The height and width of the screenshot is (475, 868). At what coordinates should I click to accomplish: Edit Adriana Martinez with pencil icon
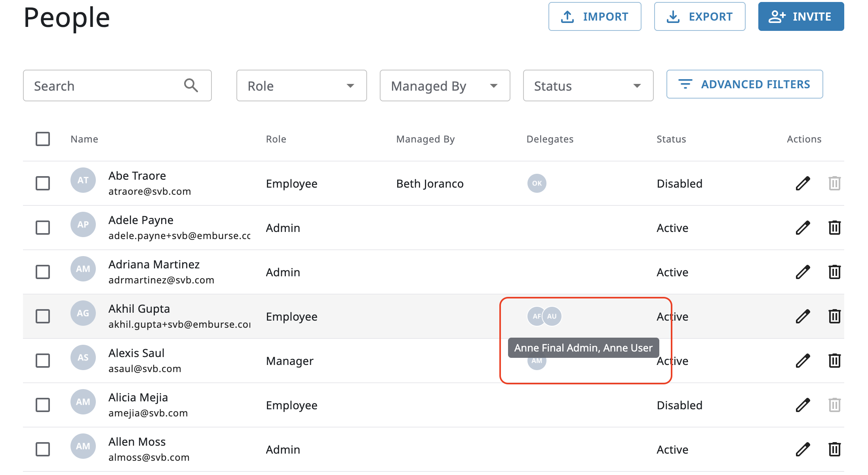(803, 272)
